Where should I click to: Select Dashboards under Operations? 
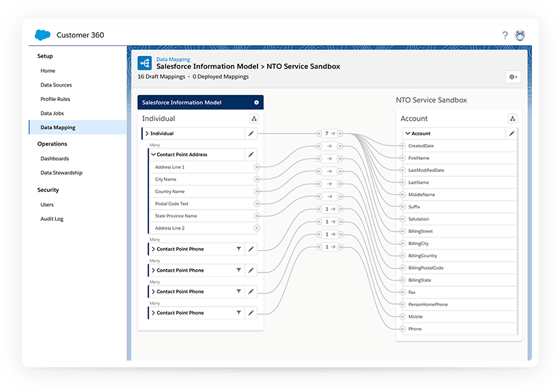55,158
